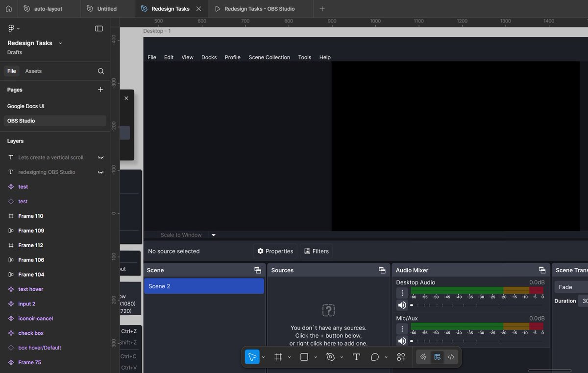Click the Properties button
The image size is (588, 373).
tap(275, 251)
